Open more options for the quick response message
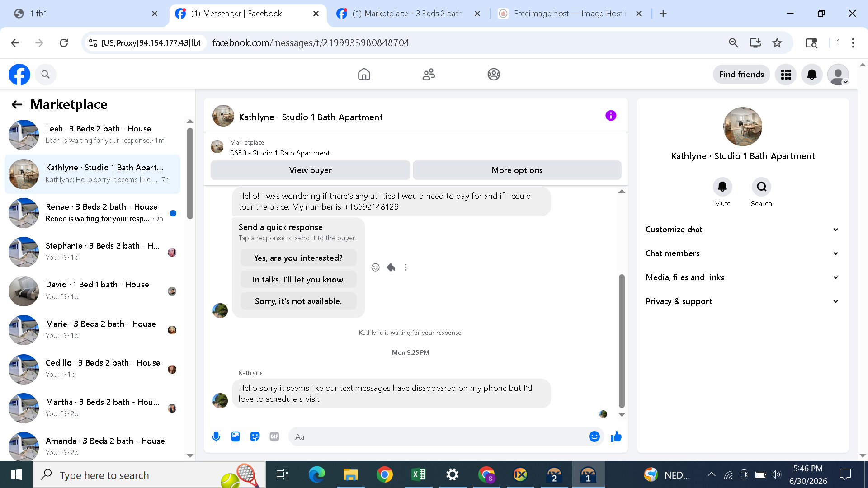The image size is (868, 488). point(406,267)
